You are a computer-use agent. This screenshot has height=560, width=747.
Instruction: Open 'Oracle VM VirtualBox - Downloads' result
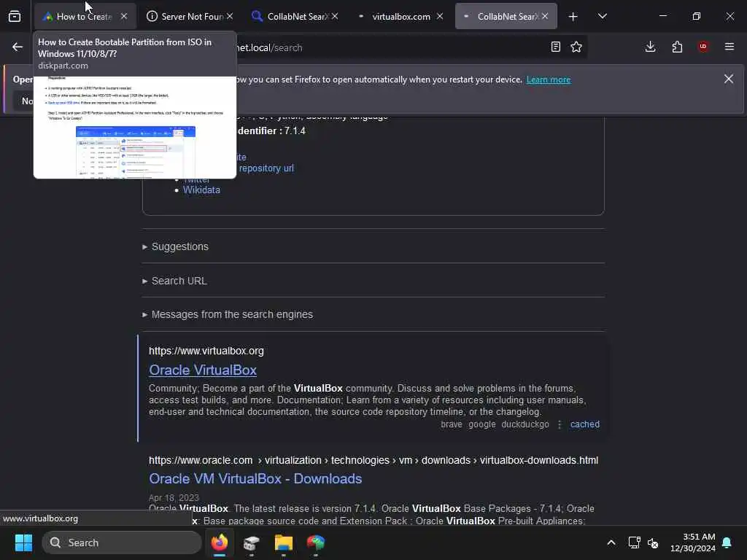click(x=255, y=479)
